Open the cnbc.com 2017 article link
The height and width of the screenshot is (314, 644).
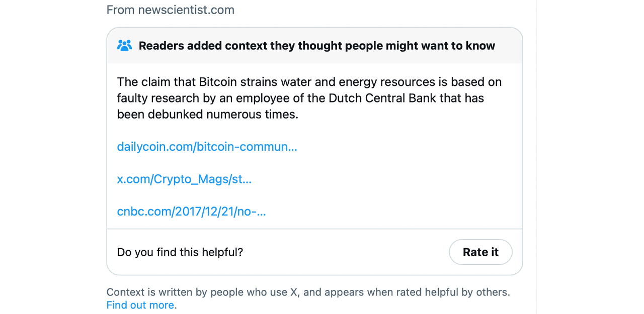point(191,211)
